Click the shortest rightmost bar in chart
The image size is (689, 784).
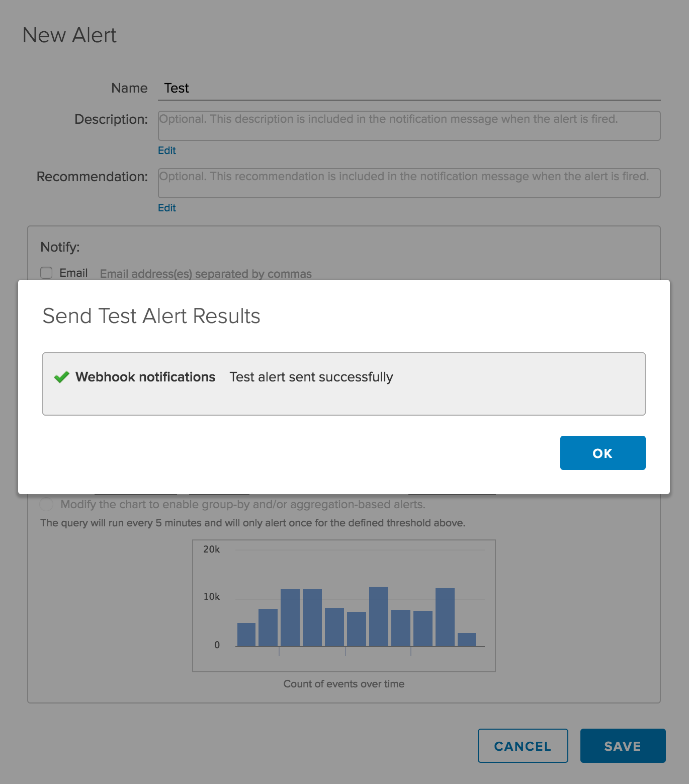pos(467,640)
